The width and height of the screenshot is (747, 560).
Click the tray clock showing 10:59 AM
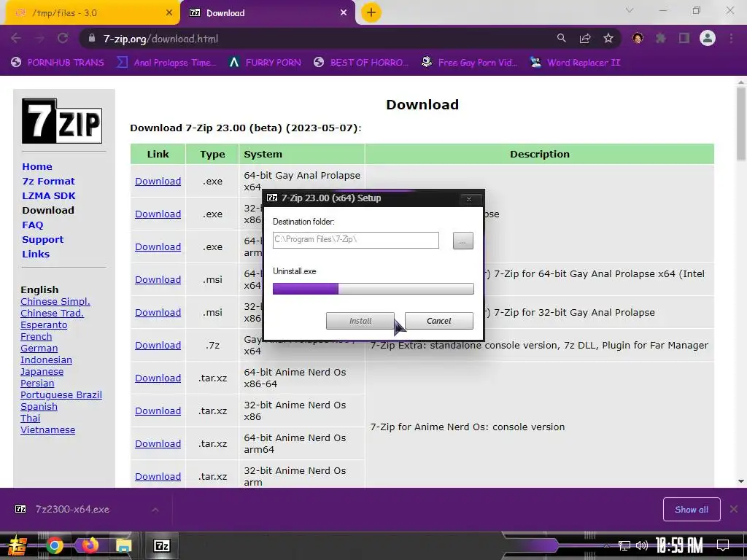pyautogui.click(x=679, y=545)
